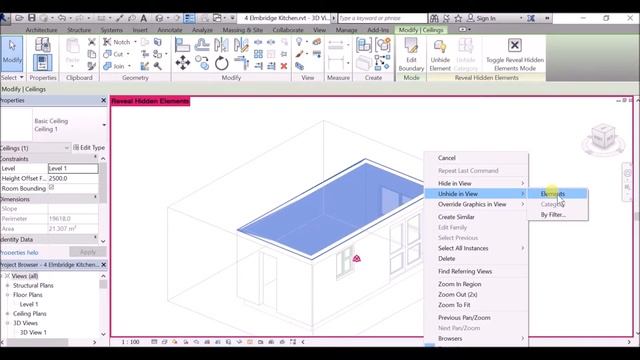640x360 pixels.
Task: Click the red Delete X icon in Modify panel
Action: [284, 66]
